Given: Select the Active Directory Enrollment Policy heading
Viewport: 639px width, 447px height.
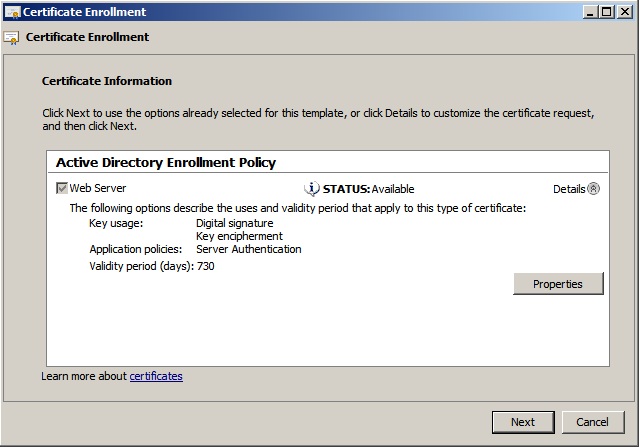Looking at the screenshot, I should pos(166,162).
